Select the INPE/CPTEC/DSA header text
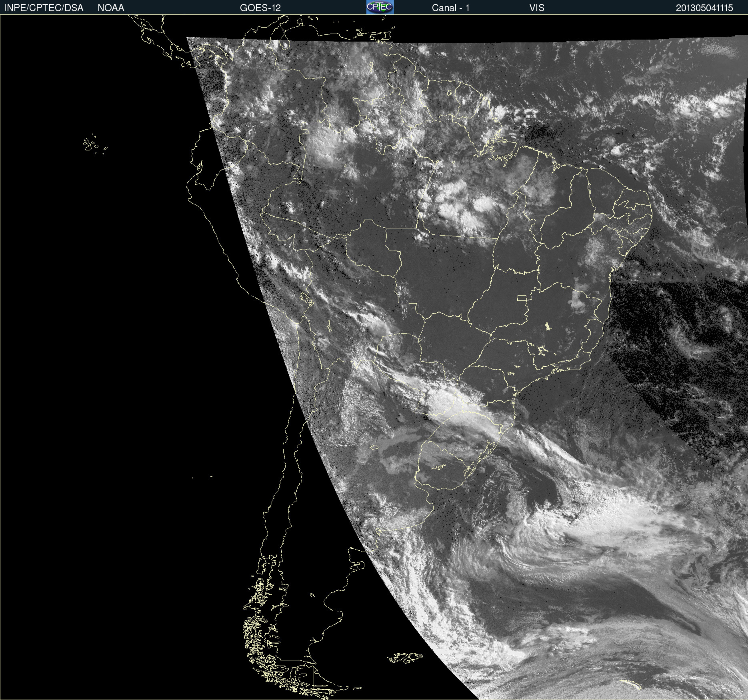 coord(44,8)
